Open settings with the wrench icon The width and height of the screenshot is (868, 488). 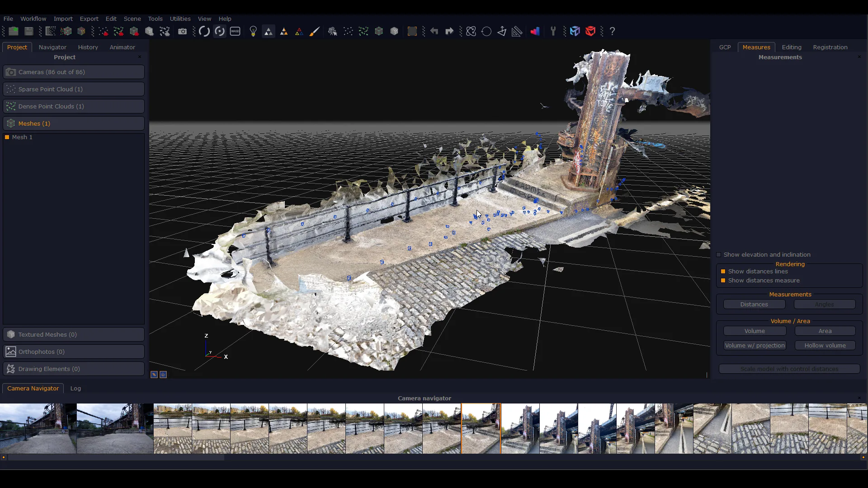click(x=553, y=31)
